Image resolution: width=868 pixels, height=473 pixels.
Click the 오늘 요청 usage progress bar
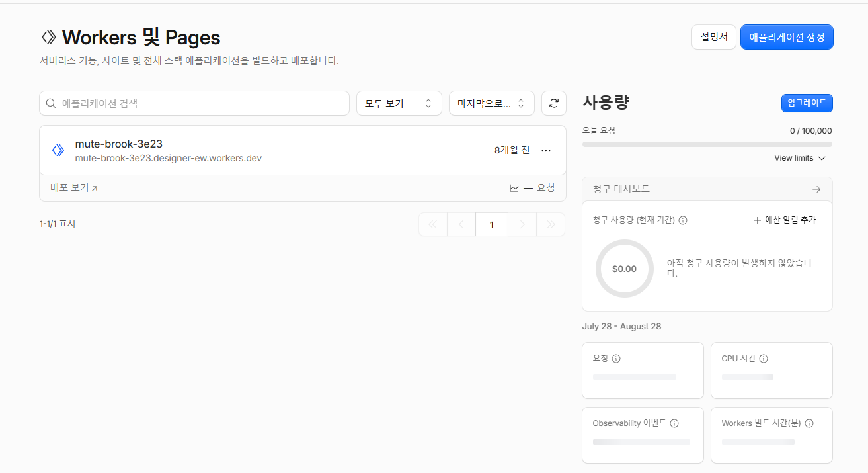click(x=707, y=144)
